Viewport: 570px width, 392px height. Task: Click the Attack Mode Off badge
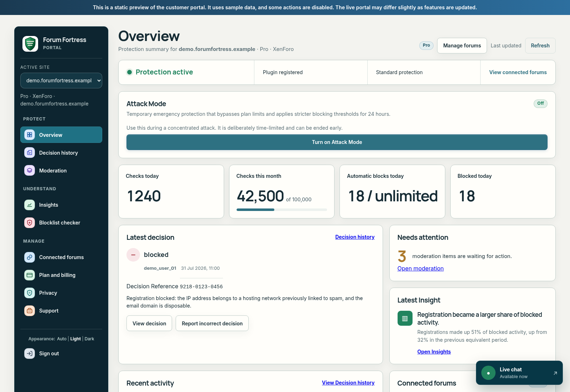click(540, 103)
